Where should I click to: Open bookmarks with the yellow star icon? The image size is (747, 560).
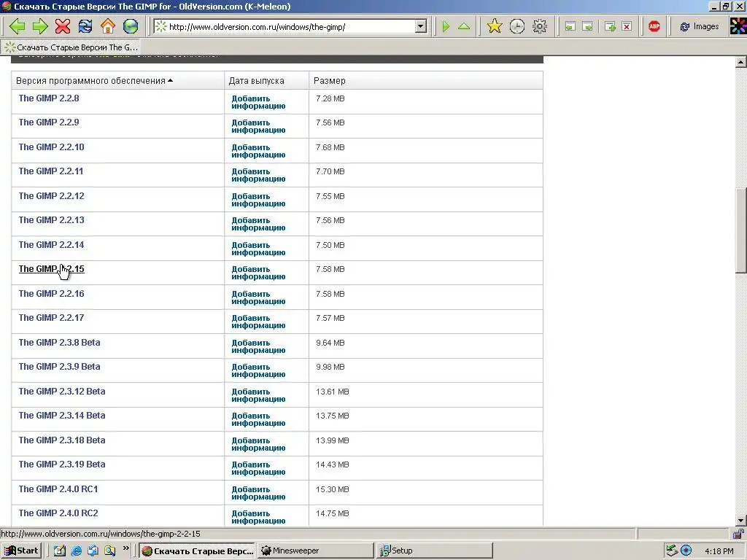click(x=495, y=26)
